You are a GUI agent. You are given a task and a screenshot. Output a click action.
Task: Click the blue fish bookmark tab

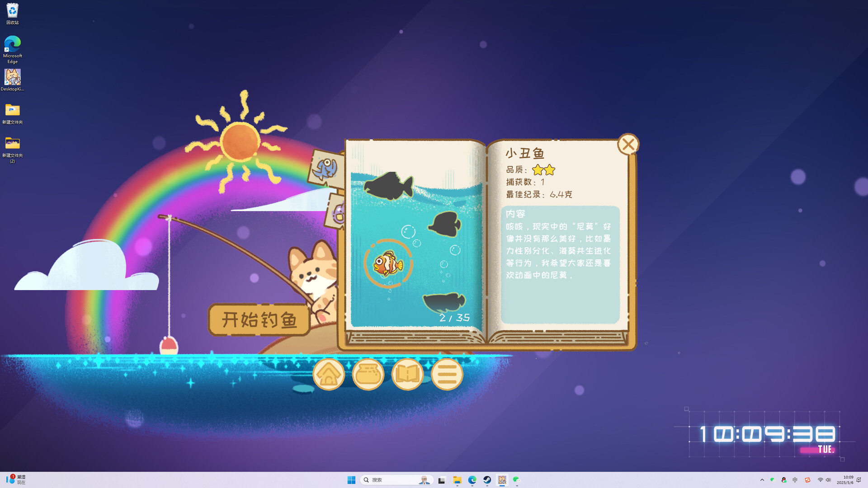tap(326, 169)
